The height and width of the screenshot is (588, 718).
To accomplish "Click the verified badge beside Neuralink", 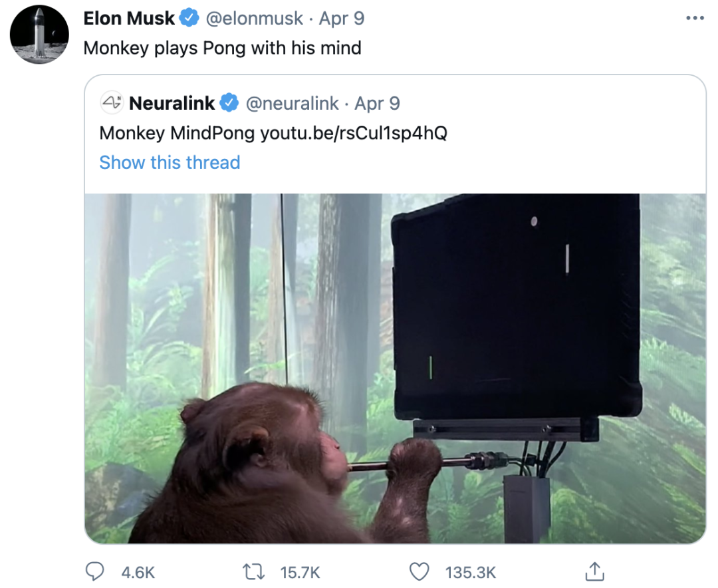I will click(x=229, y=103).
